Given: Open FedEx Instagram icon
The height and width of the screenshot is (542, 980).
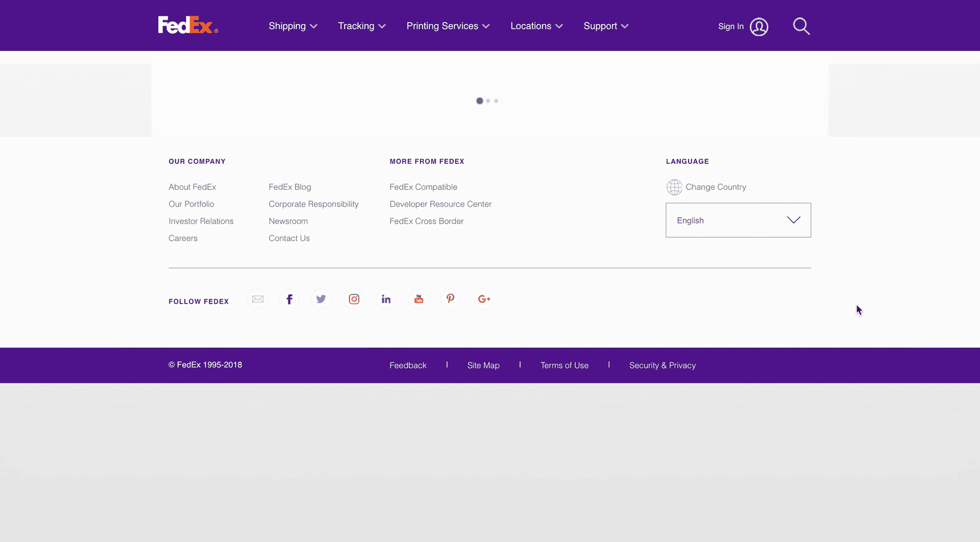Looking at the screenshot, I should click(x=354, y=299).
